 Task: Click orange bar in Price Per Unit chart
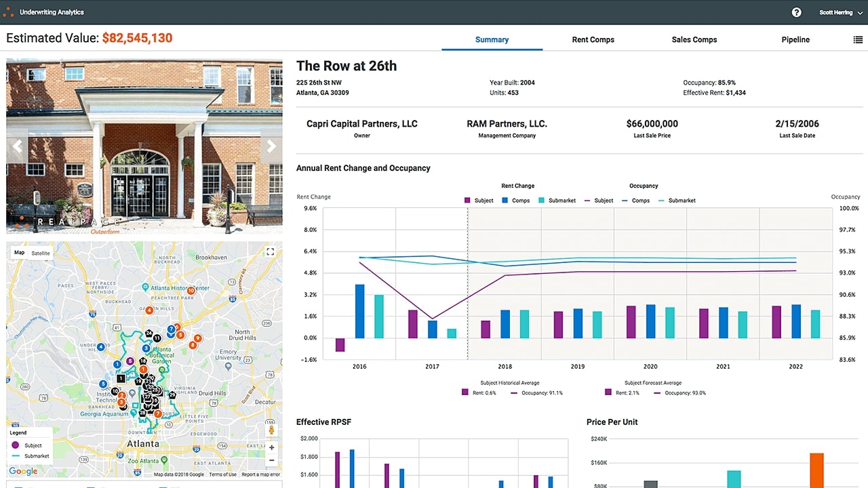(x=816, y=470)
